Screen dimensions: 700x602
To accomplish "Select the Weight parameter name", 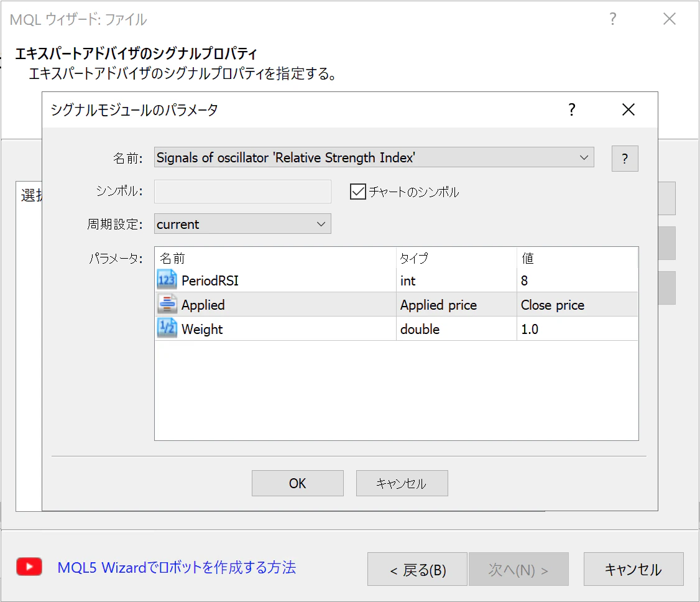I will pos(202,329).
